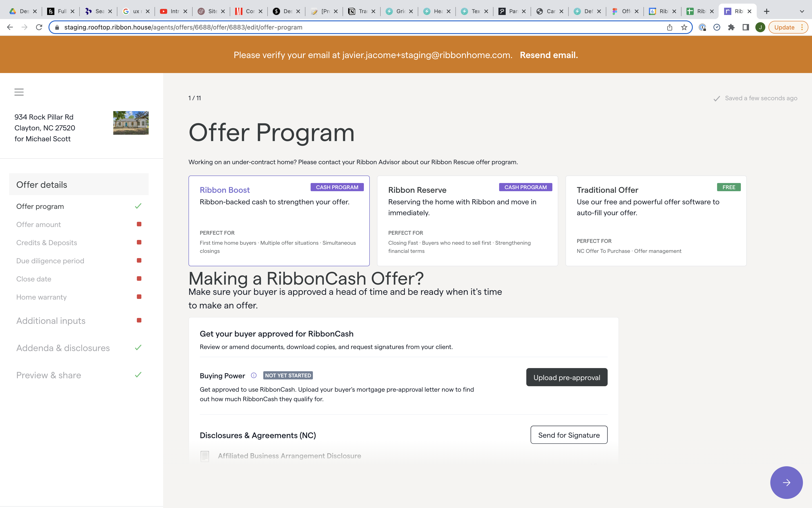Open the Offer details section

pos(79,184)
